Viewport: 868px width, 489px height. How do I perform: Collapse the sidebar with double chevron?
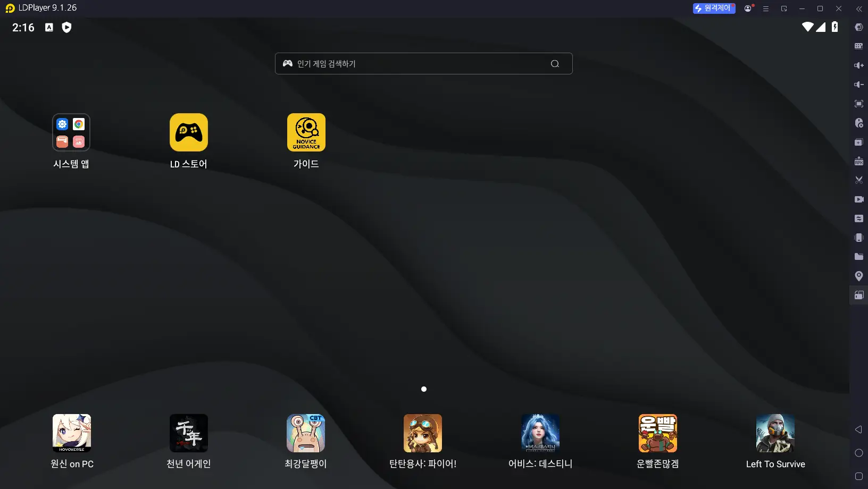point(859,9)
